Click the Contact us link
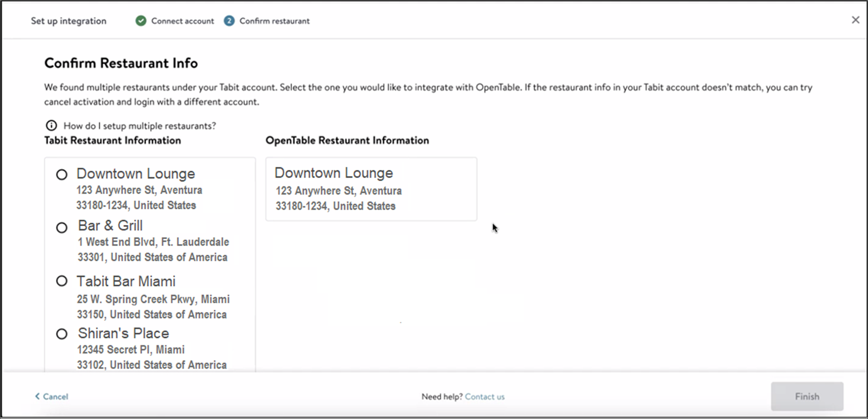 (x=484, y=396)
